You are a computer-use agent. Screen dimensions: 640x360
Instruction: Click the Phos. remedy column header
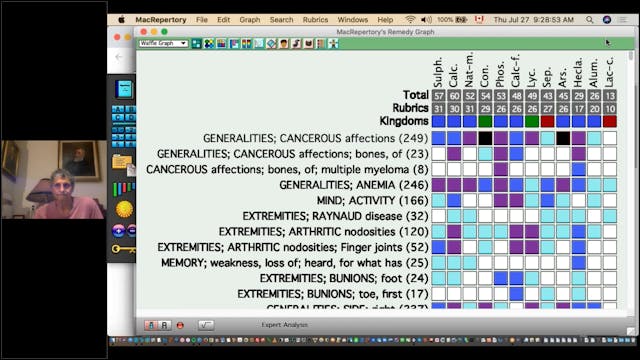click(501, 74)
